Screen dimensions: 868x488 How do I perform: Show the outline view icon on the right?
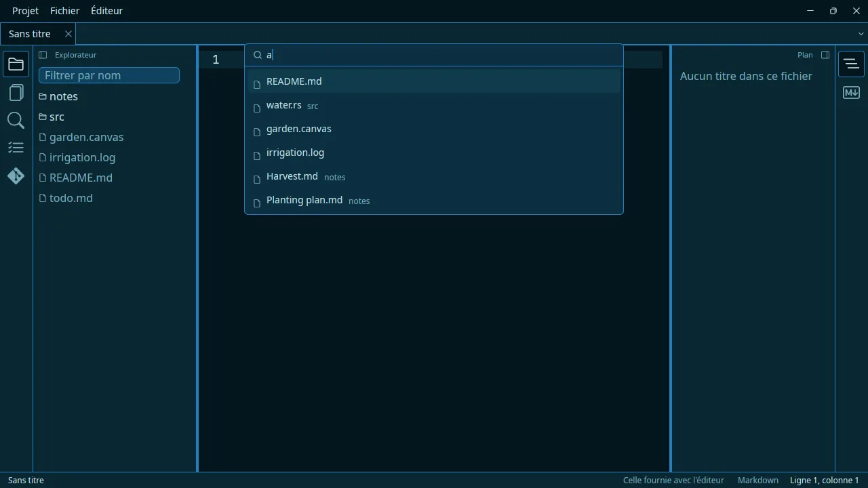851,64
